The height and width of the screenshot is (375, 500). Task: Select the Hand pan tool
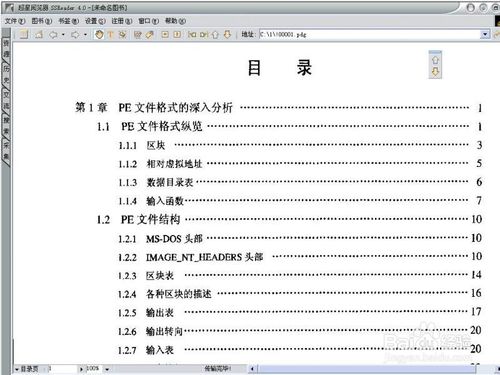(x=99, y=34)
